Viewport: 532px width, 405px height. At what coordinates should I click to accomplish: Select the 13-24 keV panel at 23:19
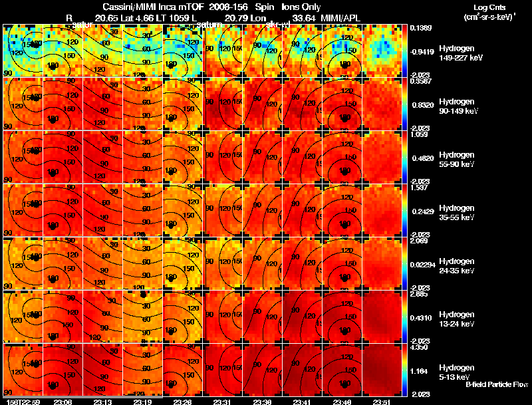[x=143, y=317]
